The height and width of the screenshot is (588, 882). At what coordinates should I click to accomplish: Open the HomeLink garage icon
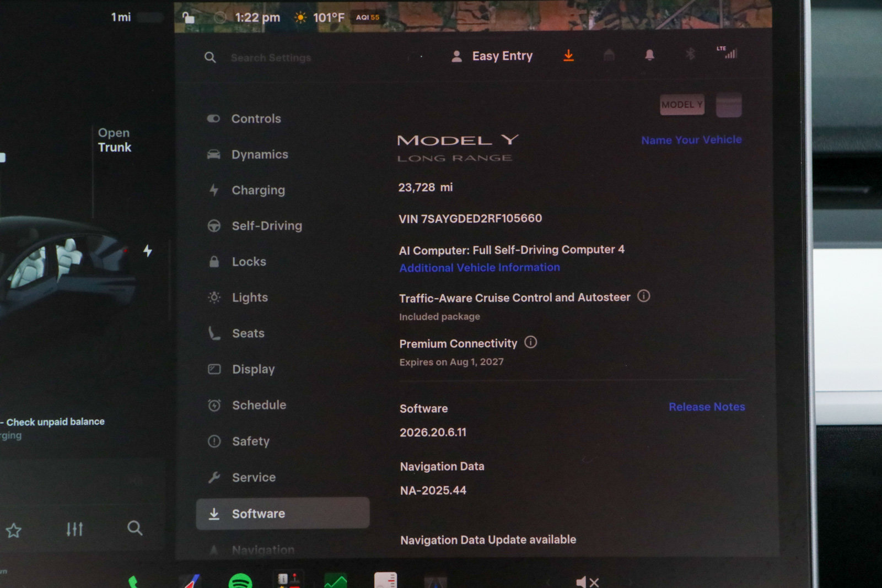click(x=609, y=55)
